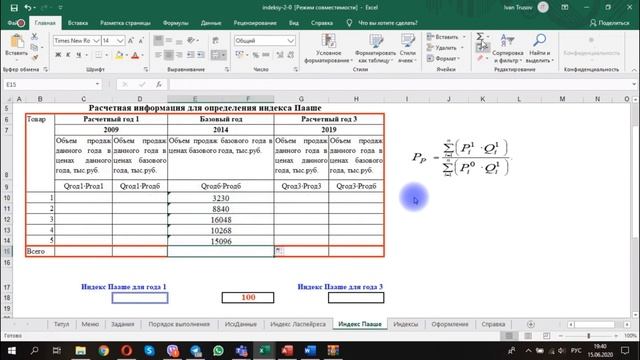Switch to Page Layout view in status bar

pyautogui.click(x=528, y=336)
